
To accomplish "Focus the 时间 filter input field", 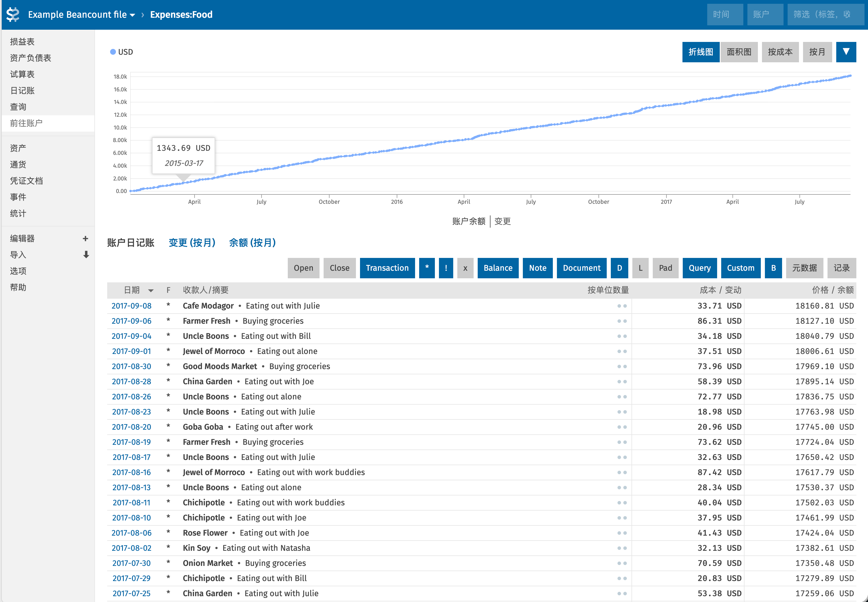I will pyautogui.click(x=725, y=14).
